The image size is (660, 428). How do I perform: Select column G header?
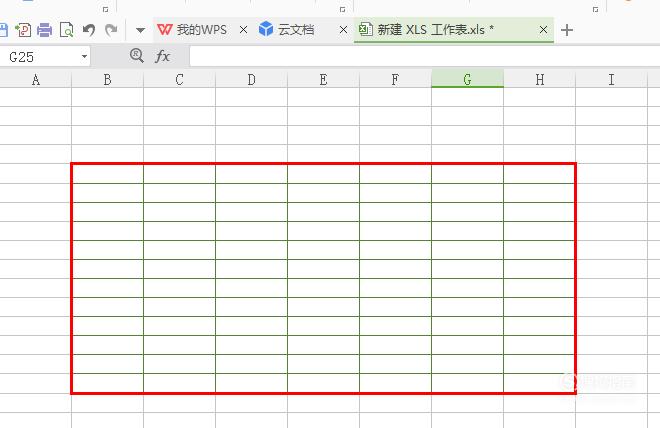pos(467,79)
